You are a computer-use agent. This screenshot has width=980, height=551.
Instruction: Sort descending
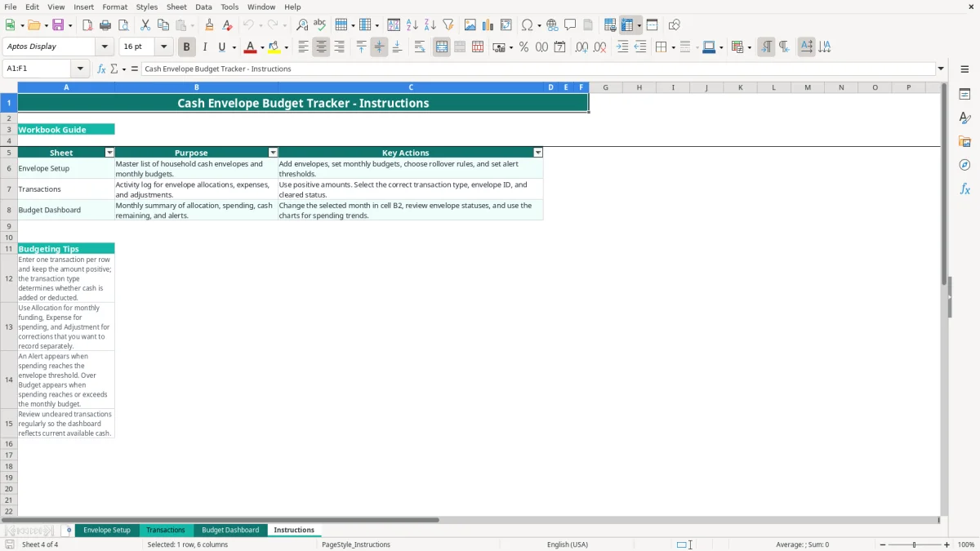tap(430, 25)
